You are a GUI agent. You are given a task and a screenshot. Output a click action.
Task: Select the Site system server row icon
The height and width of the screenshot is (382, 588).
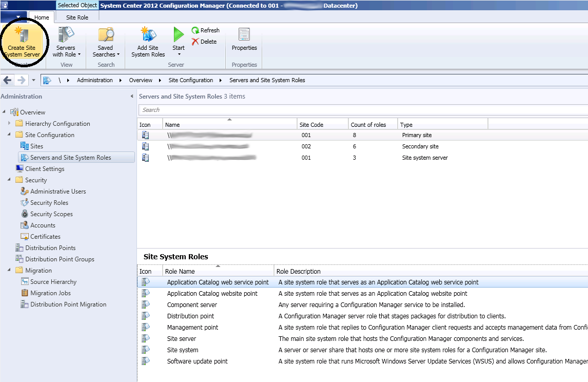point(146,158)
